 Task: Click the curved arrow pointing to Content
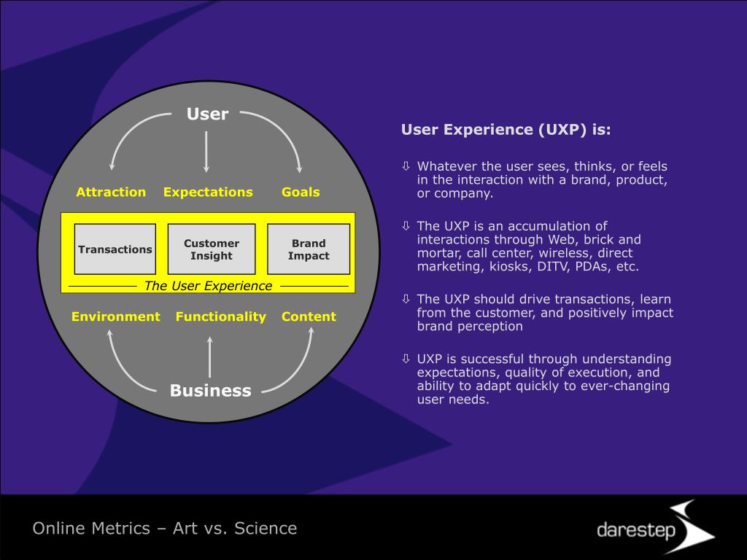289,360
